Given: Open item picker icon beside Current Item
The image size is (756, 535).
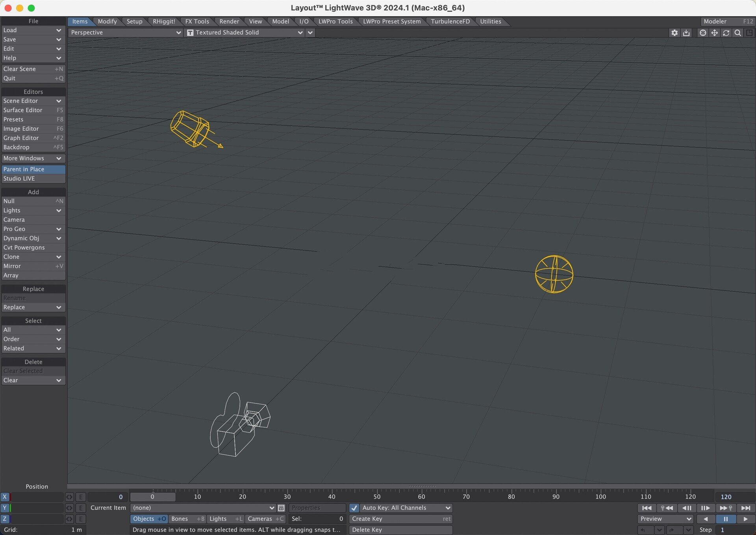Looking at the screenshot, I should pyautogui.click(x=281, y=508).
